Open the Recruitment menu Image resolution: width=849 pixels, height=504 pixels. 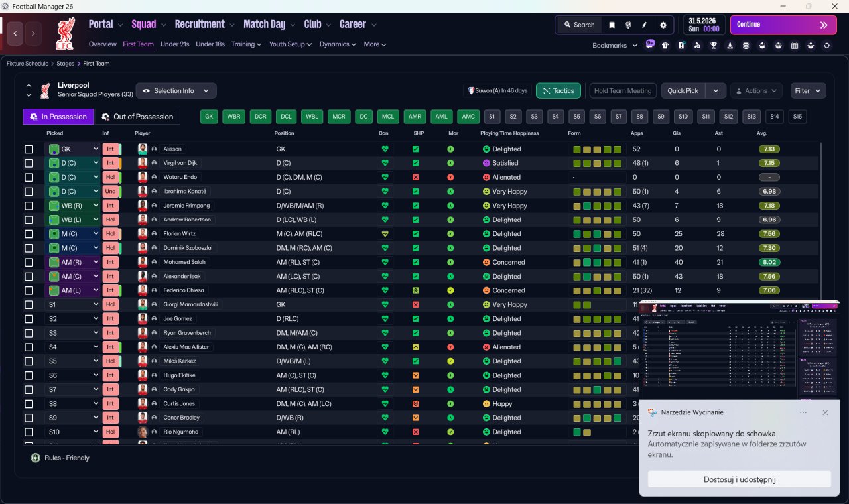tap(205, 24)
